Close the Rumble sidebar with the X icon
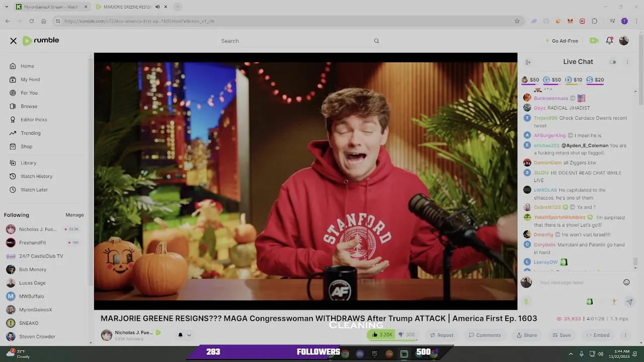Viewport: 644px width, 362px height. click(x=14, y=41)
